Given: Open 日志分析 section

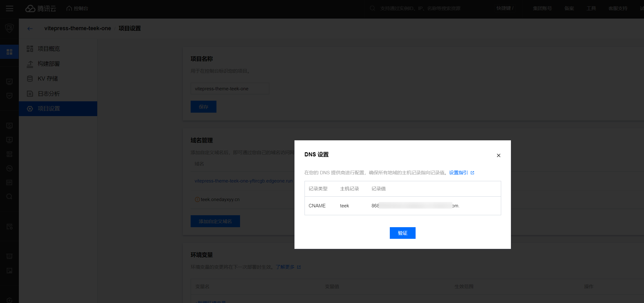Looking at the screenshot, I should (49, 94).
